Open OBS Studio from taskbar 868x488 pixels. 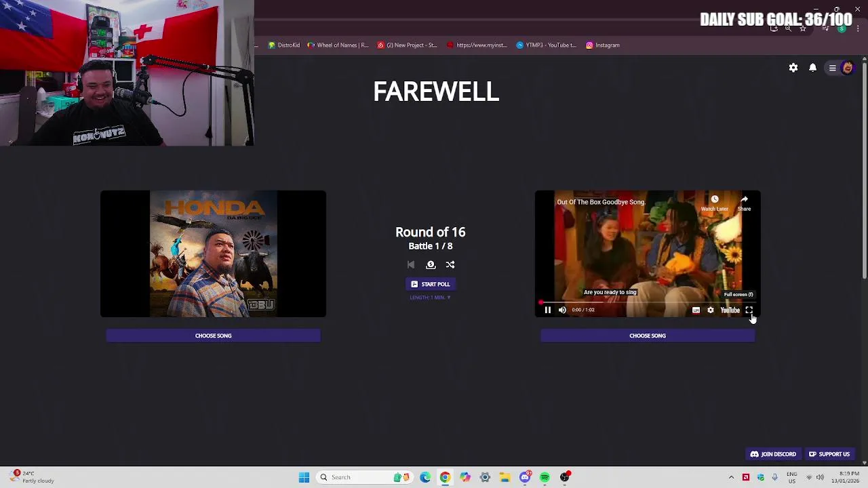(565, 477)
